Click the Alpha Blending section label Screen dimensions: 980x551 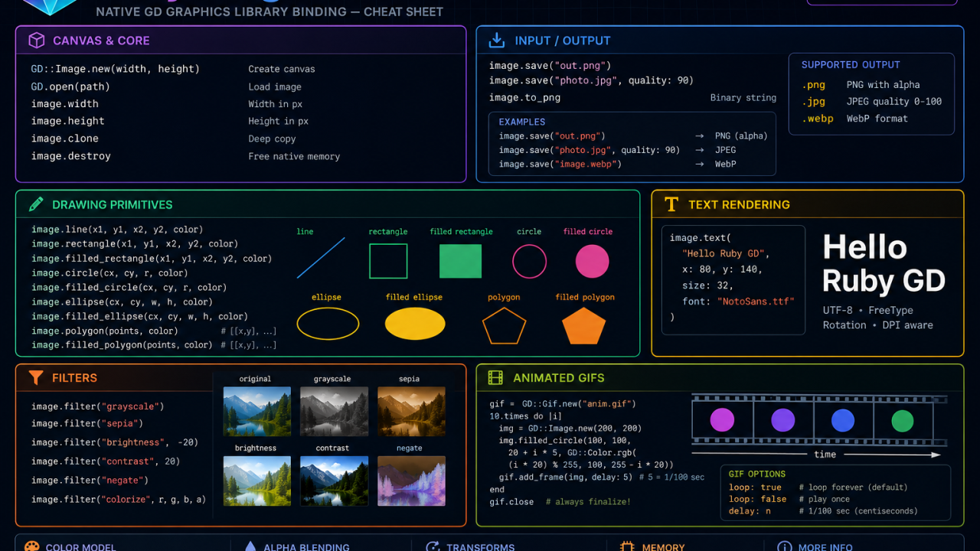coord(306,547)
